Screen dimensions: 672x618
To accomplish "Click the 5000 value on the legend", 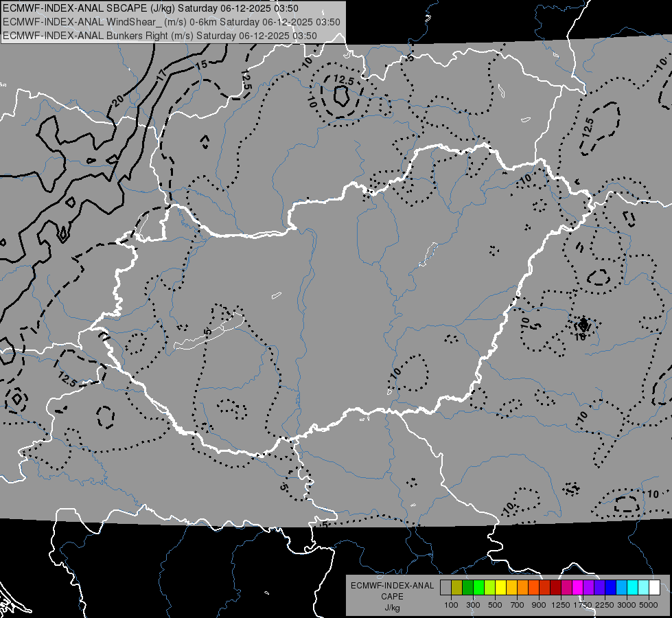I will click(x=649, y=605).
